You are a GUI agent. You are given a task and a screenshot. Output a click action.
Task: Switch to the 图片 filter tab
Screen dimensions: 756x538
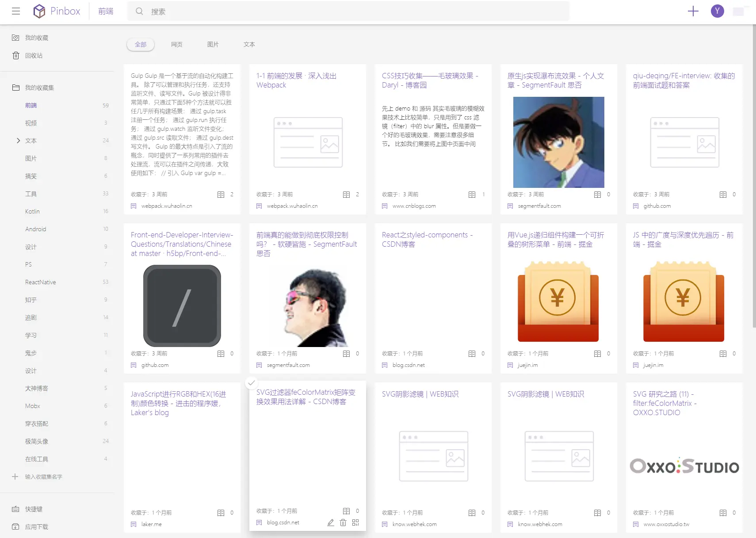(213, 44)
